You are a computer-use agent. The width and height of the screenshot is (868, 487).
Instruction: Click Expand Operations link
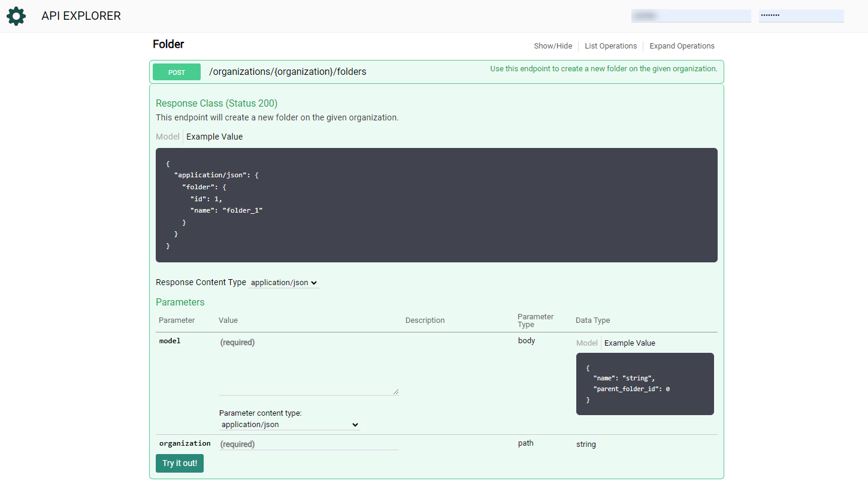click(x=682, y=46)
